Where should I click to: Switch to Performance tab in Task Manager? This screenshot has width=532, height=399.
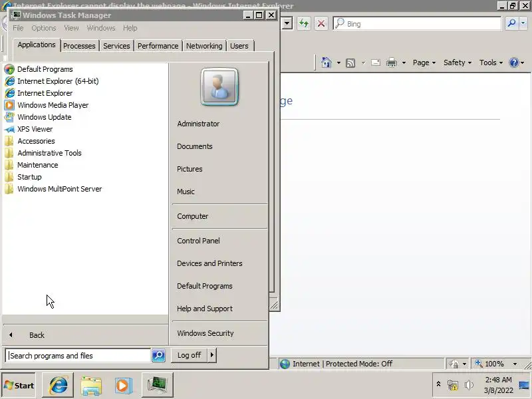pyautogui.click(x=158, y=46)
